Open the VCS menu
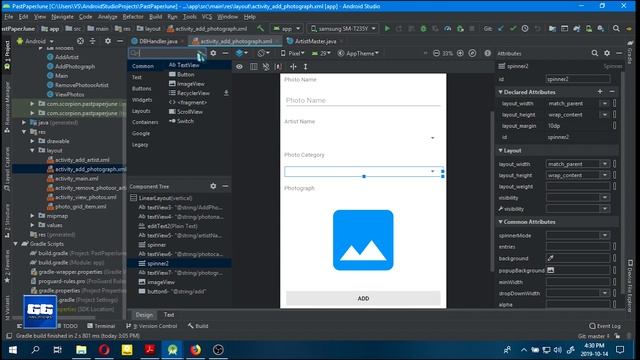The image size is (640, 360). click(x=207, y=17)
